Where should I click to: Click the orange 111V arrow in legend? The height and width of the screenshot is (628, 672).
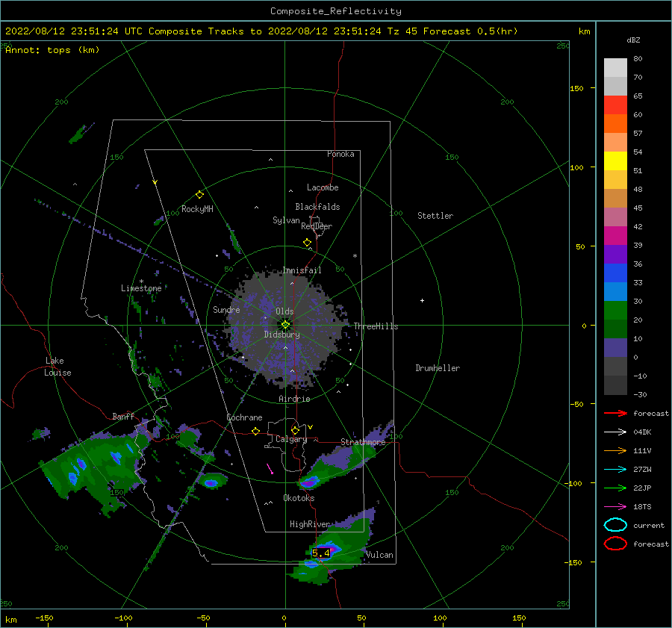615,450
